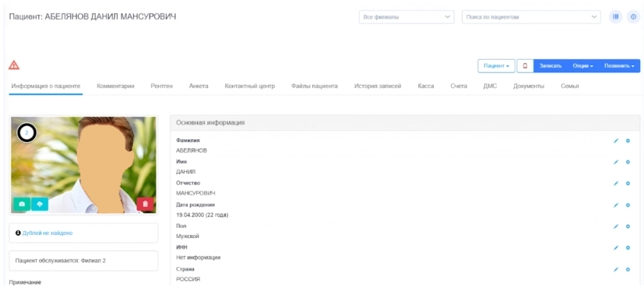
Task: Edit Дата рождения with pencil icon
Action: point(616,205)
